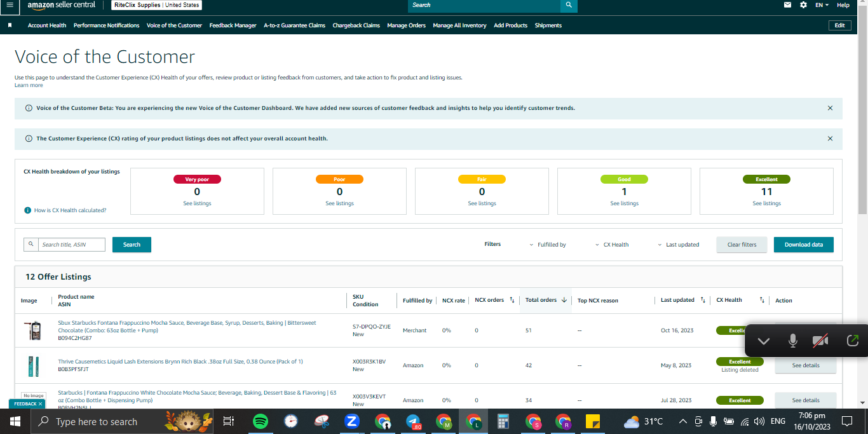The height and width of the screenshot is (434, 868).
Task: Click the Starbucks Mocha Sauce product thumbnail
Action: click(33, 330)
